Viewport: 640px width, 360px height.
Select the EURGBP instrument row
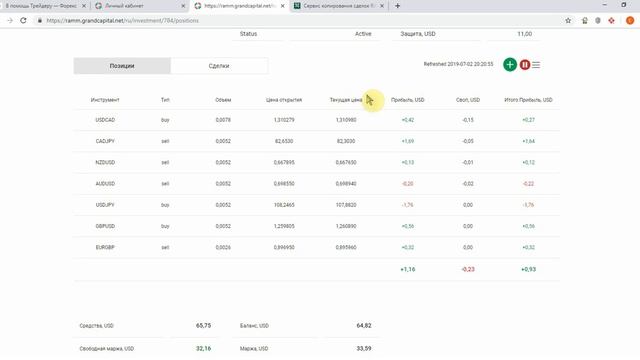316,247
